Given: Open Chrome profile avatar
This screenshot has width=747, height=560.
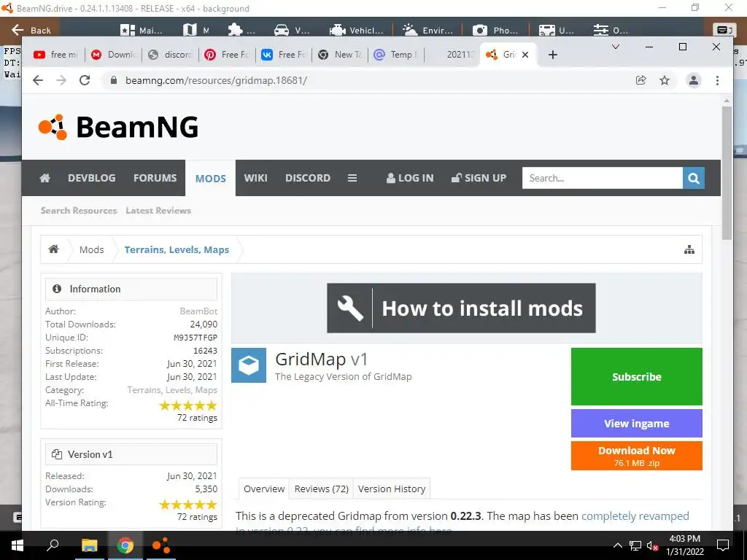Looking at the screenshot, I should [694, 80].
